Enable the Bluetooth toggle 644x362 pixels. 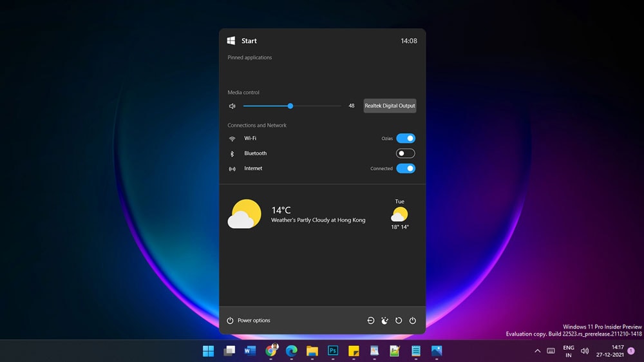coord(405,153)
